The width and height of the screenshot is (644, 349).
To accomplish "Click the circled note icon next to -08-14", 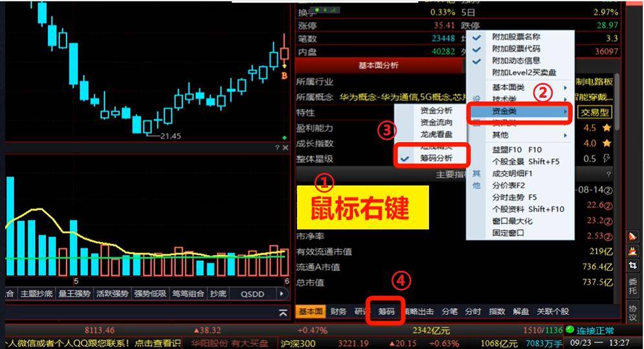I will 608,190.
